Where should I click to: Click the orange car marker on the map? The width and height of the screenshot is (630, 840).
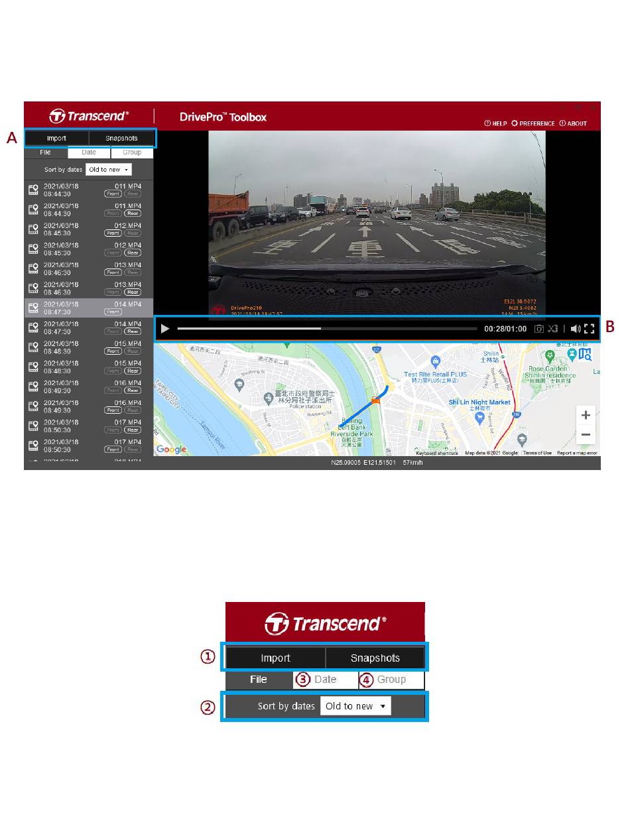[375, 399]
